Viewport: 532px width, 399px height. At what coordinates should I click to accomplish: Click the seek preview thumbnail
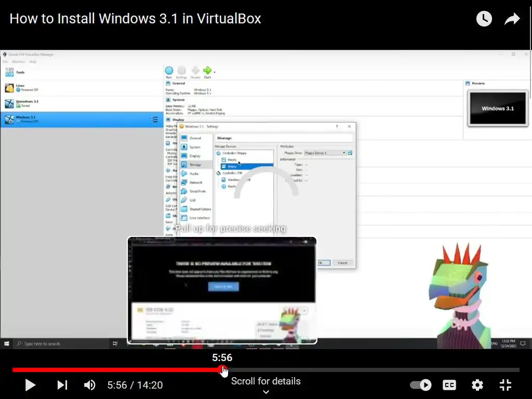[222, 290]
